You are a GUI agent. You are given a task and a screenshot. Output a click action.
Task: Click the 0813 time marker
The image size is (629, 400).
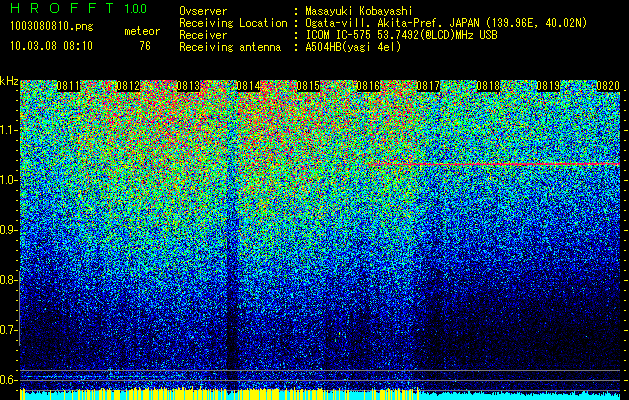pos(188,86)
